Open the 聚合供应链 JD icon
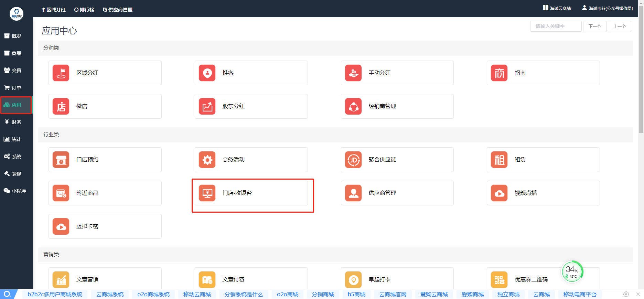This screenshot has width=644, height=299. 353,160
